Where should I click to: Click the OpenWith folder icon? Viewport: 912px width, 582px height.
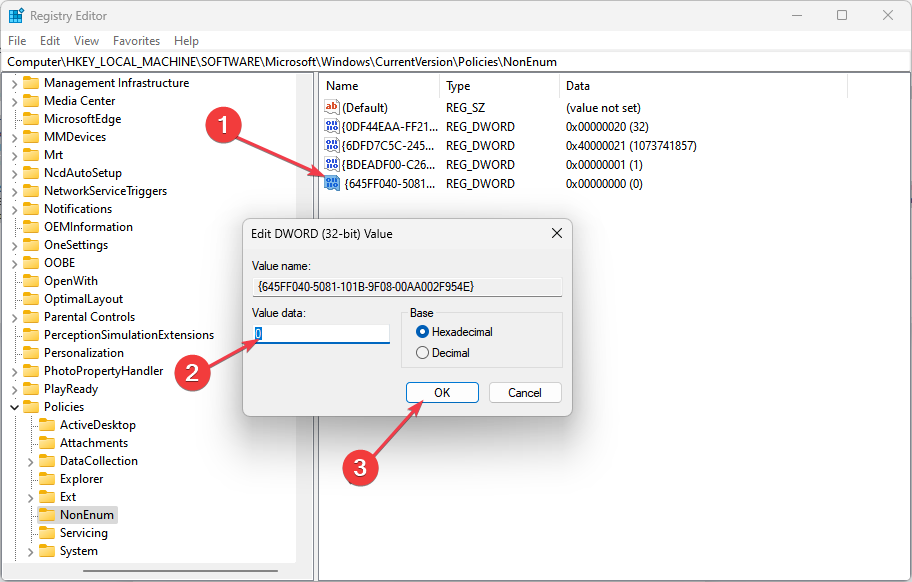31,281
